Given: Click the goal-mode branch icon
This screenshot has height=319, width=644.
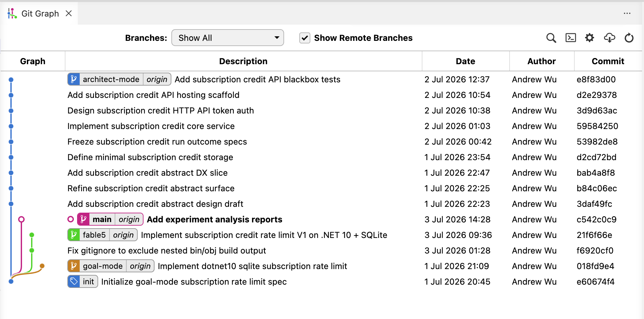Looking at the screenshot, I should 74,266.
